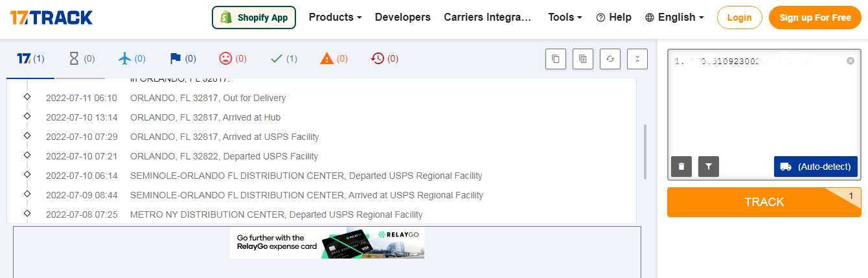Go to the Developers menu item
868x278 pixels.
click(403, 17)
